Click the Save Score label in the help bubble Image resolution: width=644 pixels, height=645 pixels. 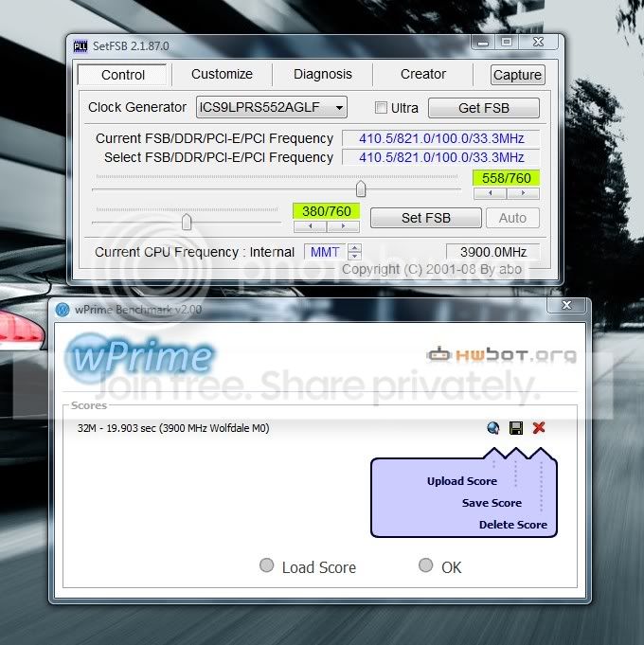click(492, 503)
